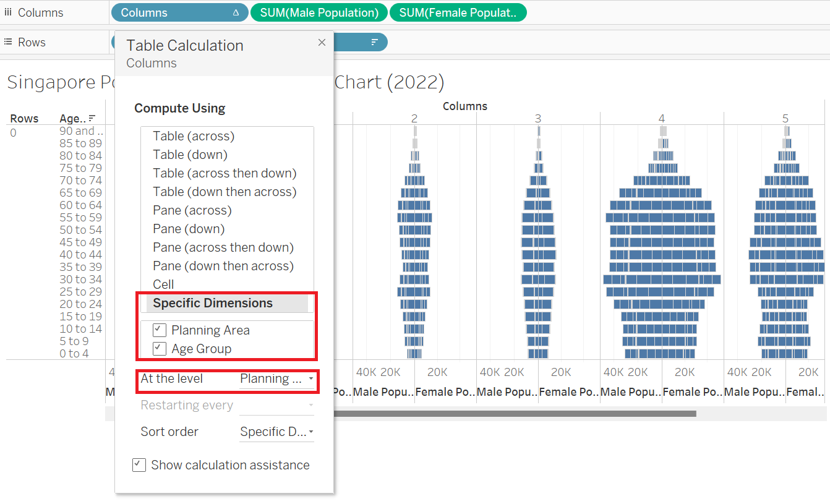Select Table (across) compute option
The image size is (830, 504).
coord(194,136)
